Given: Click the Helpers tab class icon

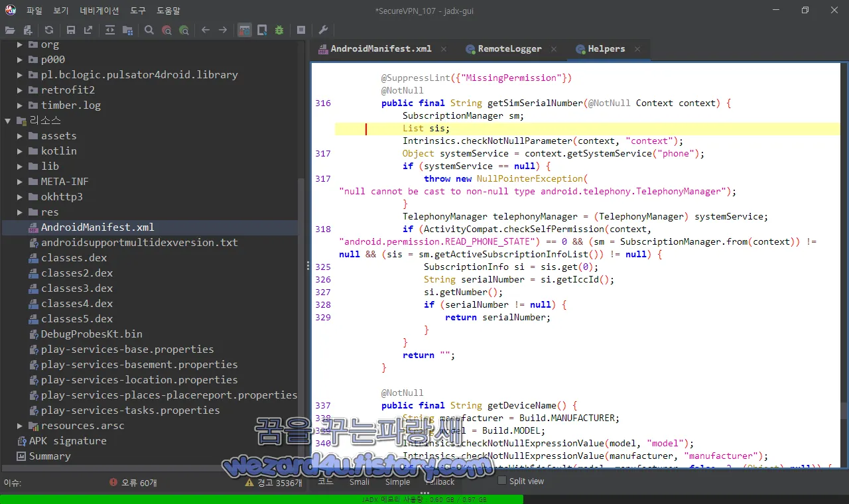Looking at the screenshot, I should click(580, 49).
